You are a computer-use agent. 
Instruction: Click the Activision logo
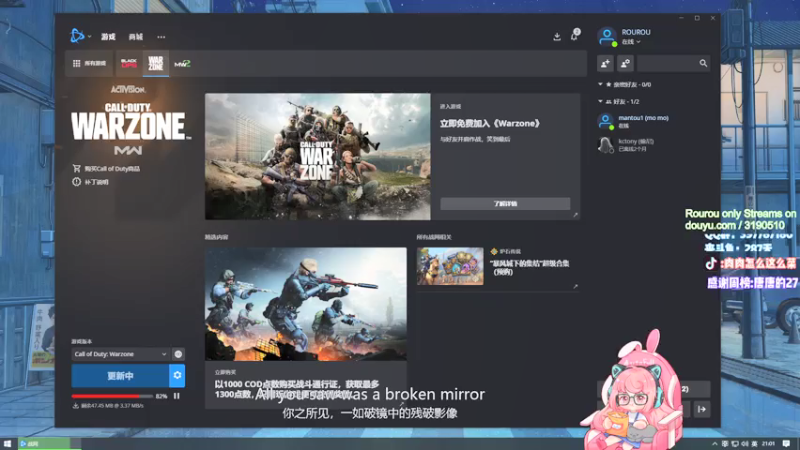(x=128, y=89)
